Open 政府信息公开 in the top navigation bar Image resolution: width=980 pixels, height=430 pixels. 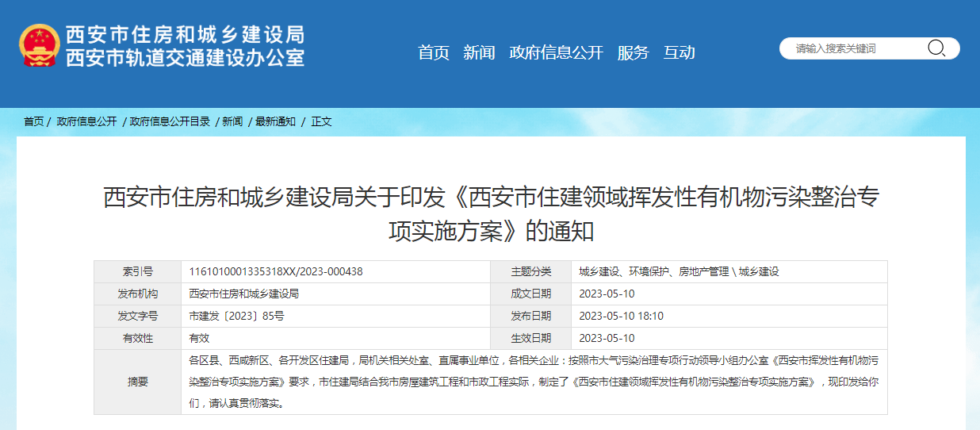[x=556, y=52]
